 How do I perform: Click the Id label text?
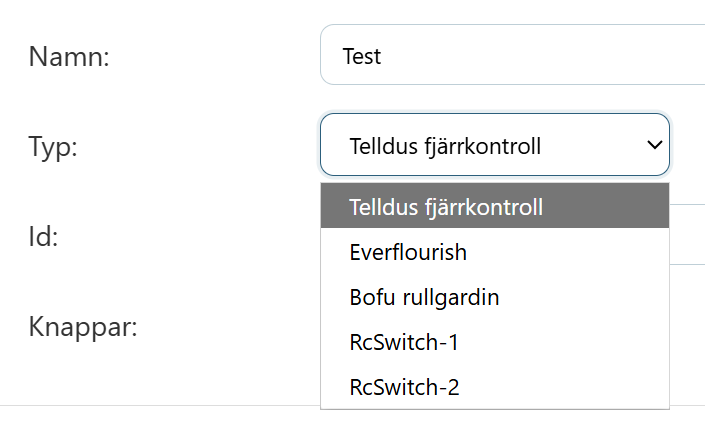pyautogui.click(x=44, y=237)
